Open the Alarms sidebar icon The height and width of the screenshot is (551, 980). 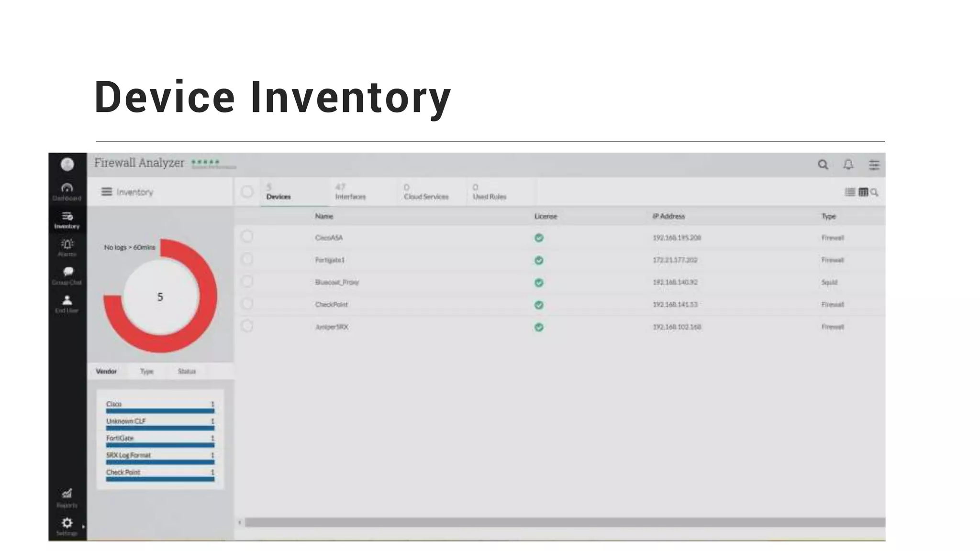pyautogui.click(x=67, y=248)
